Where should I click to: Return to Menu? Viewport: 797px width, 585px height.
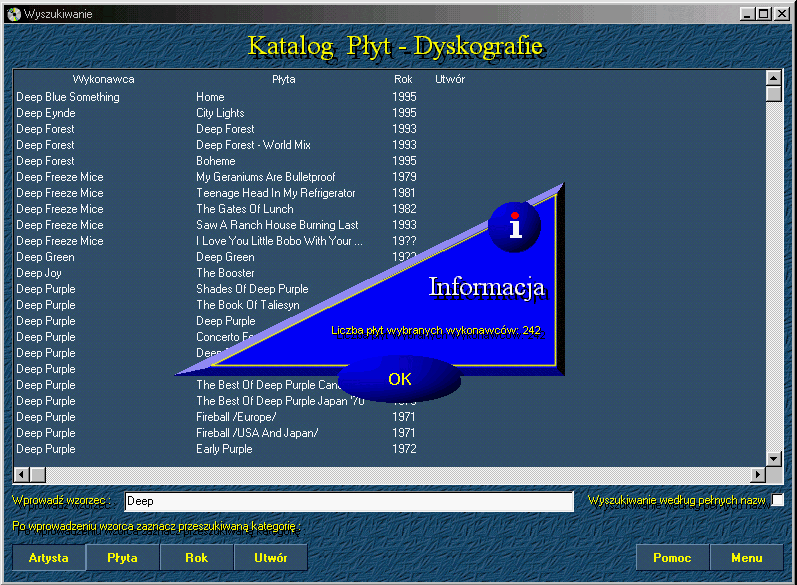point(747,558)
